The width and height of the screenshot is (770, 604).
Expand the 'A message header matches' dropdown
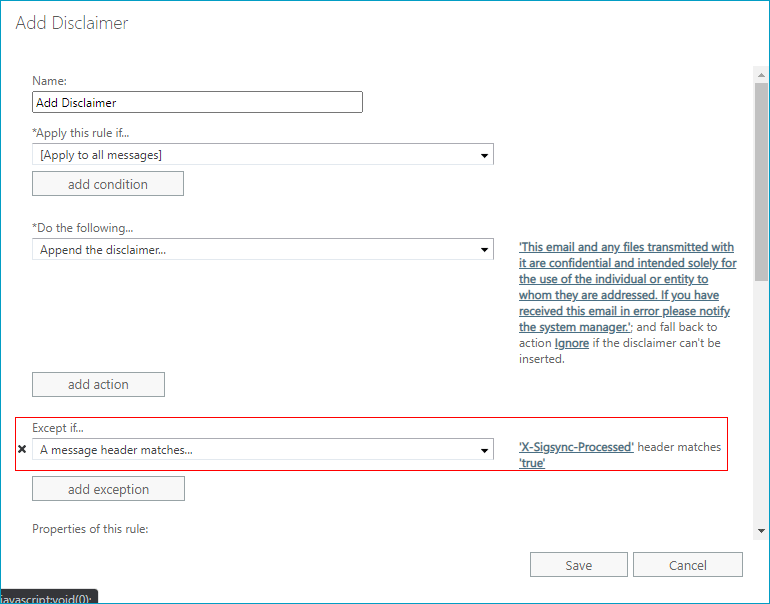click(x=262, y=450)
